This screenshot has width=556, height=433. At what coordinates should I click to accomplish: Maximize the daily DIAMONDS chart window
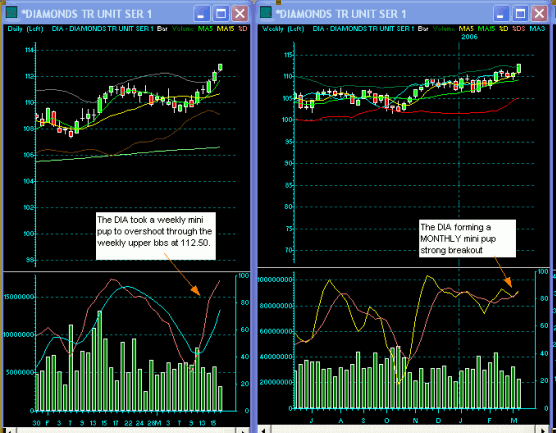pyautogui.click(x=221, y=14)
